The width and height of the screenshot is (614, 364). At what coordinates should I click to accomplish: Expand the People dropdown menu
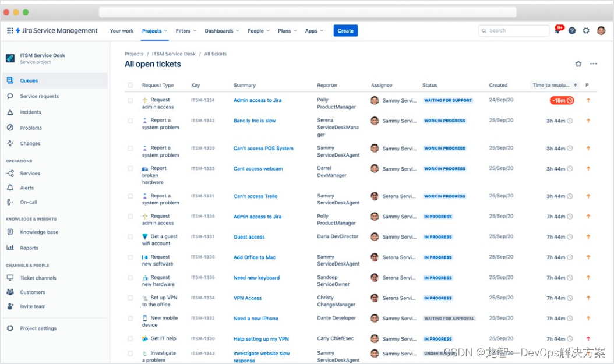tap(259, 31)
